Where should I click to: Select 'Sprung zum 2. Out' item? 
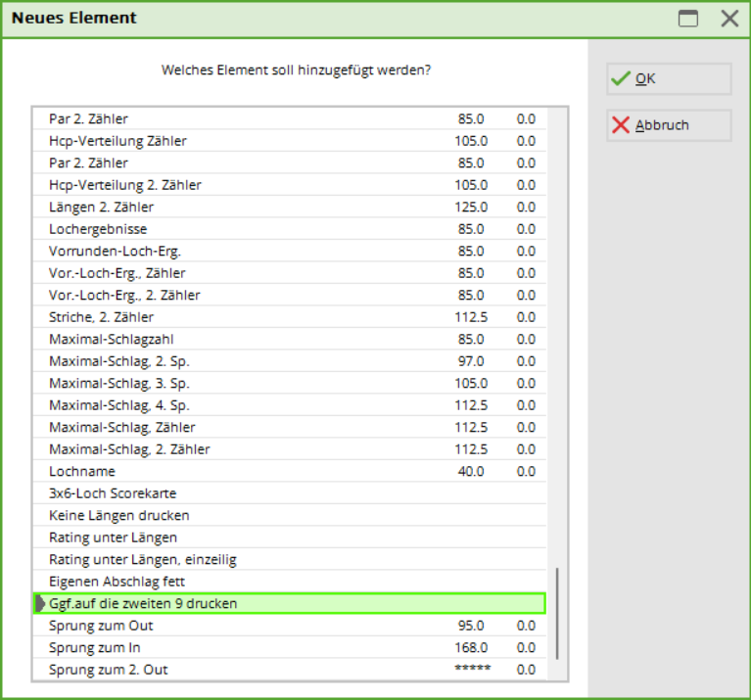108,670
